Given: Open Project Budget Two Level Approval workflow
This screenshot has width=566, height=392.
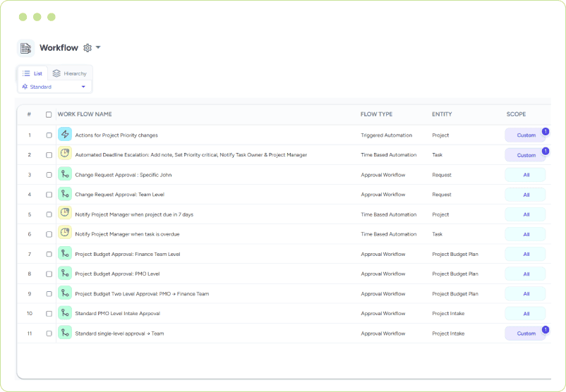Looking at the screenshot, I should [x=142, y=294].
